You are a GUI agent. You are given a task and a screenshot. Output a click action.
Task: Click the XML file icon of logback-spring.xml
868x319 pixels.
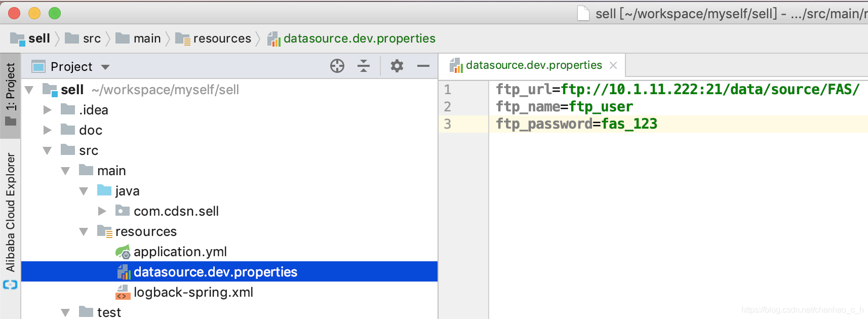tap(123, 292)
